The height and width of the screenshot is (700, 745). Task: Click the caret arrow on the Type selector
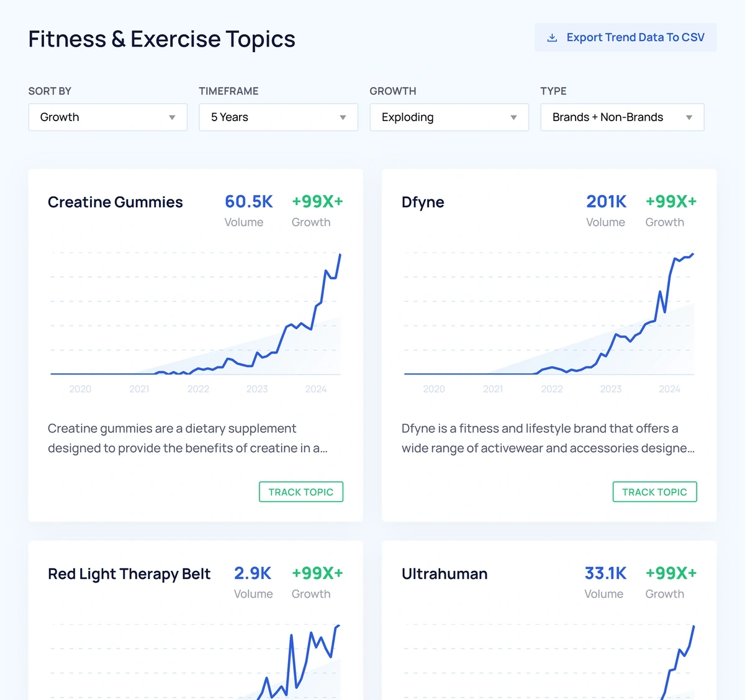(x=689, y=117)
